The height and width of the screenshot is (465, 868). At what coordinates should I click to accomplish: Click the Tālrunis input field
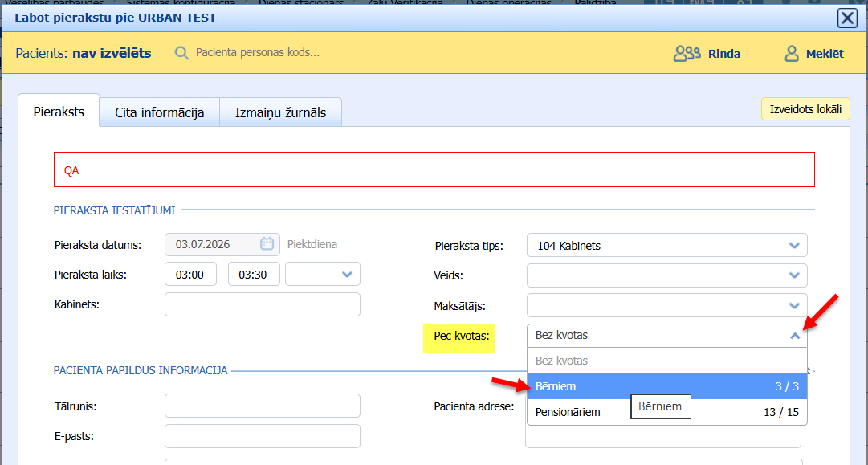(x=263, y=406)
